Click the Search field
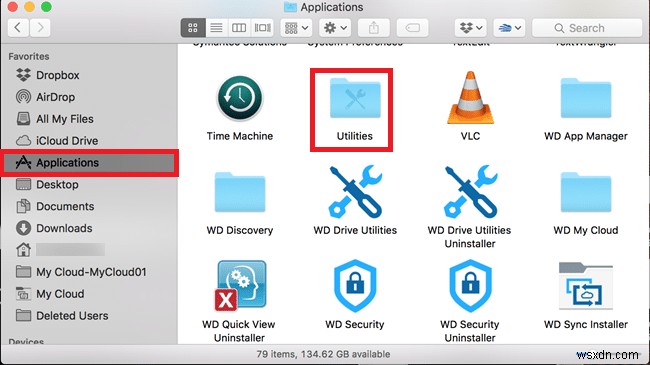This screenshot has height=365, width=650. 587,28
